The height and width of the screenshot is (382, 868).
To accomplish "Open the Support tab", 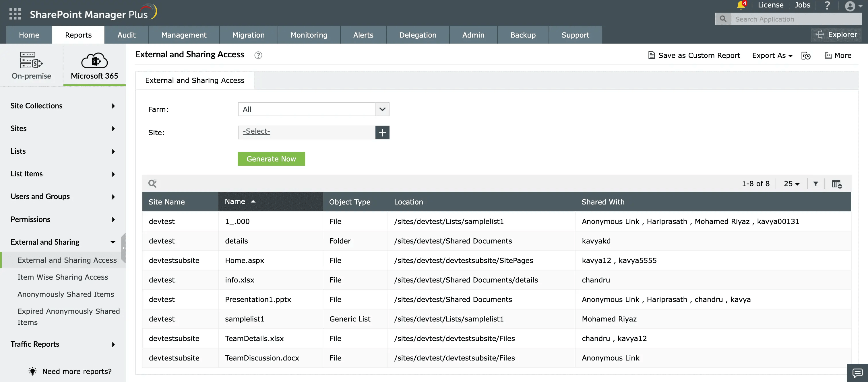I will (x=575, y=35).
